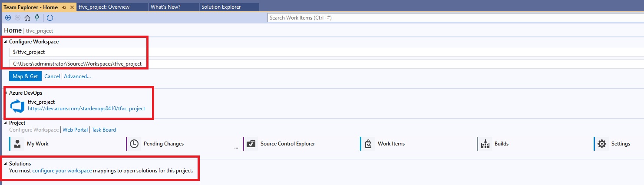
Task: Click the $/tfvc_project server path field
Action: point(326,52)
